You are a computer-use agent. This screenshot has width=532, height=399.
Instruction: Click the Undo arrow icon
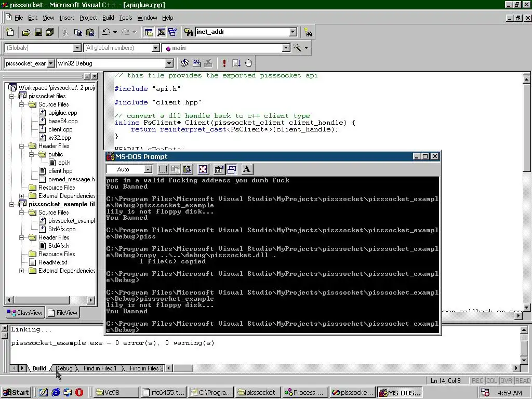pyautogui.click(x=107, y=32)
